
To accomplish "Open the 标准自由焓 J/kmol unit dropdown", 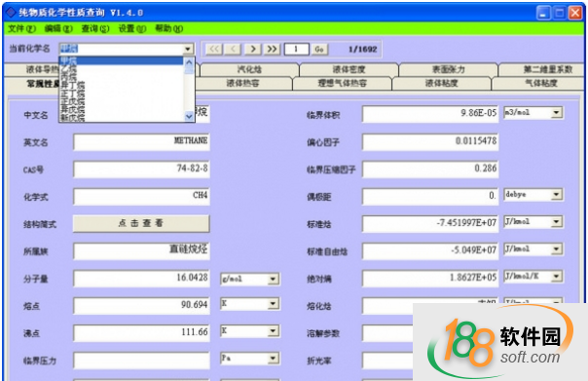I will (557, 248).
